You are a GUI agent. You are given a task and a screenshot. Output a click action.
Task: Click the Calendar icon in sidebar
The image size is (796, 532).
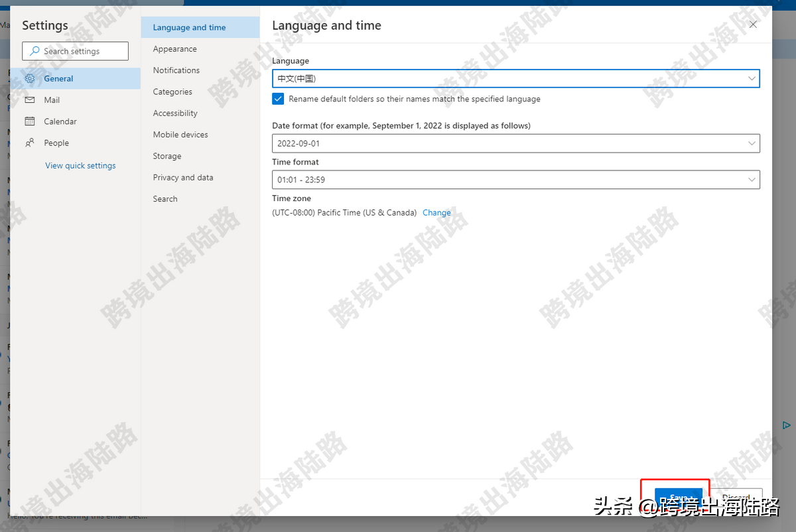pyautogui.click(x=30, y=121)
